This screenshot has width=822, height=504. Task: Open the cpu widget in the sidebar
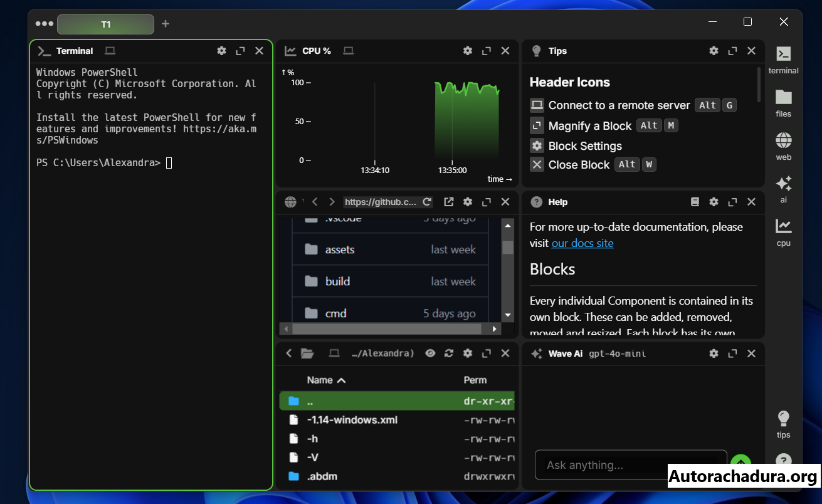[783, 233]
